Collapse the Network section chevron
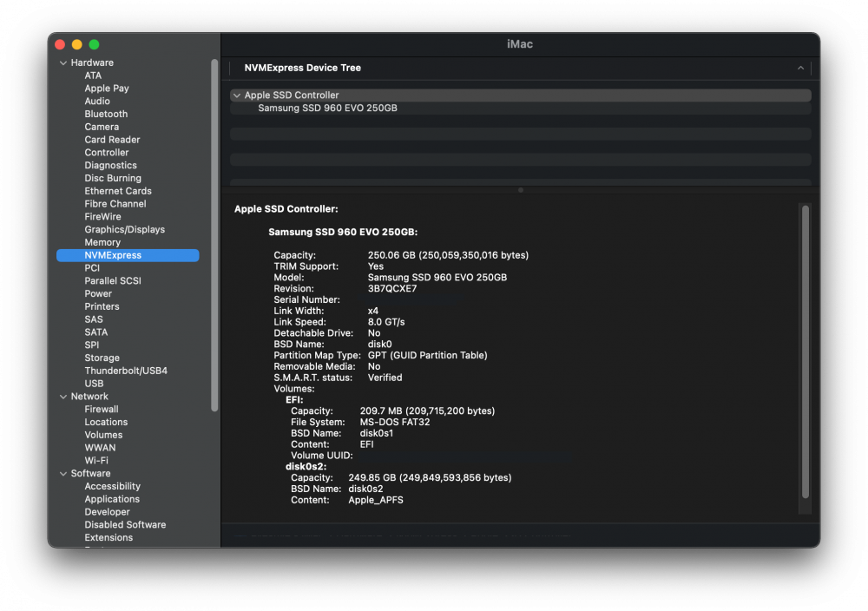Screen dimensions: 868x611 63,397
